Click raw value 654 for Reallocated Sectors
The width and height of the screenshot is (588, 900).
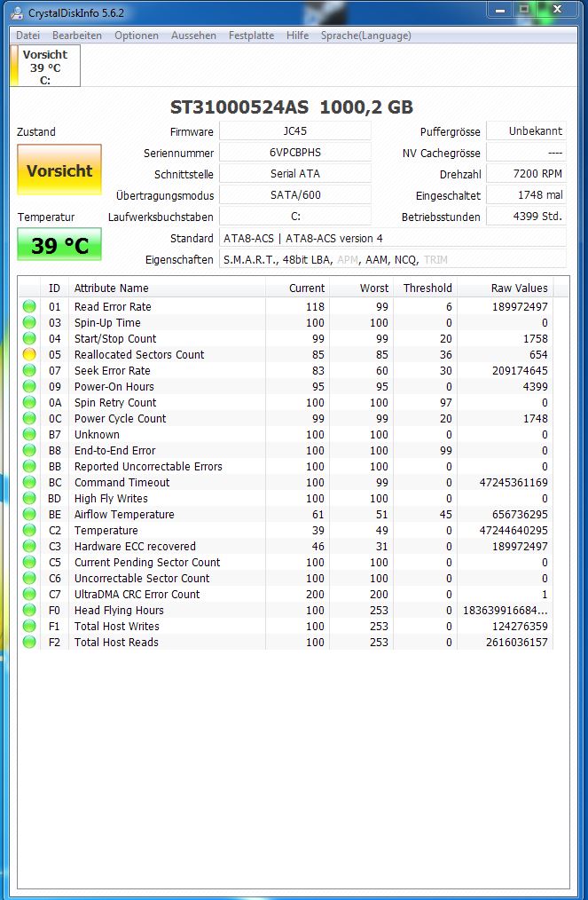point(538,355)
